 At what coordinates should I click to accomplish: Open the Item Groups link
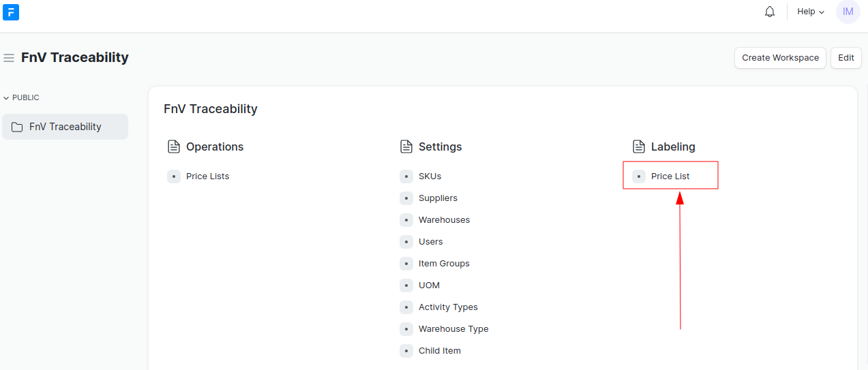pos(444,264)
